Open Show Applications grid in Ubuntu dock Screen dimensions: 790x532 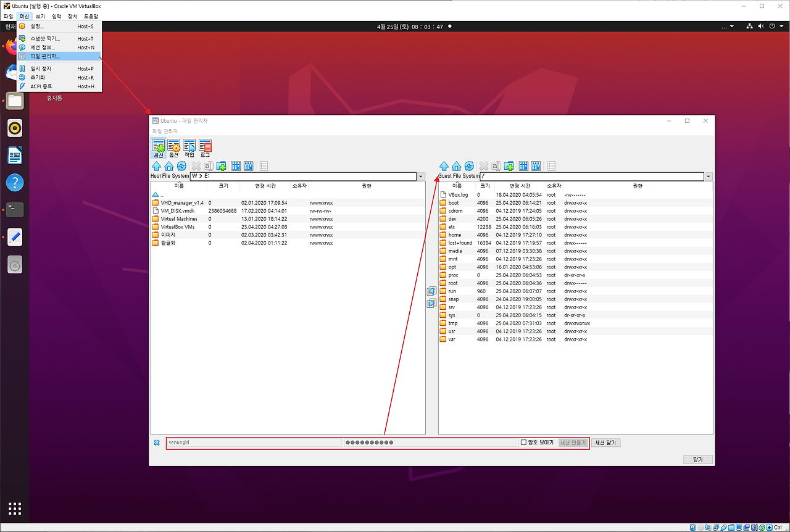point(15,509)
